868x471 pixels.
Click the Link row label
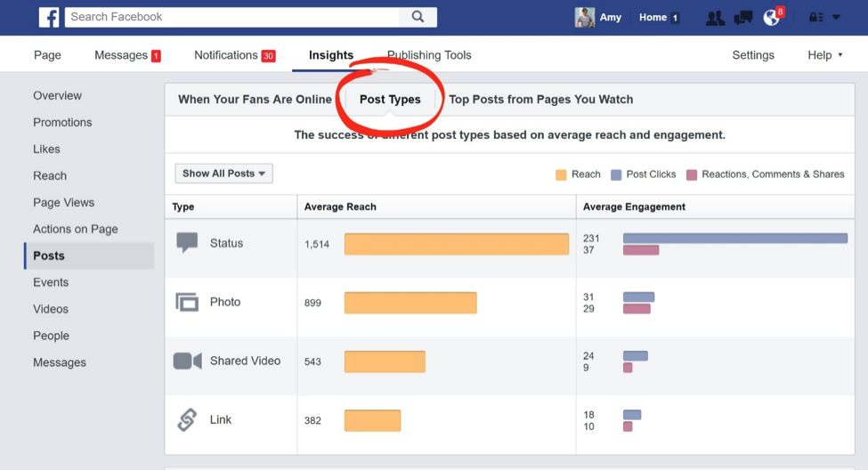click(220, 419)
